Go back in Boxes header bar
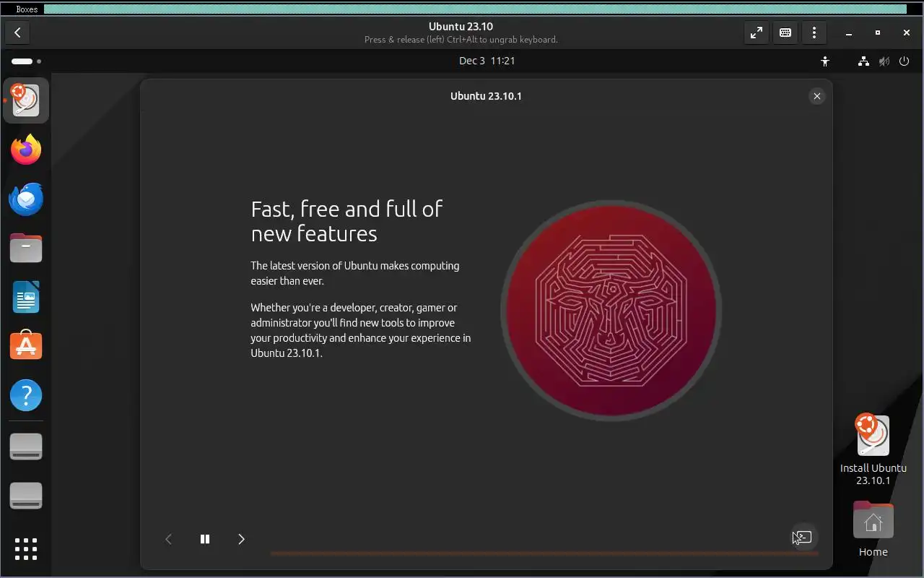924x578 pixels. tap(17, 33)
